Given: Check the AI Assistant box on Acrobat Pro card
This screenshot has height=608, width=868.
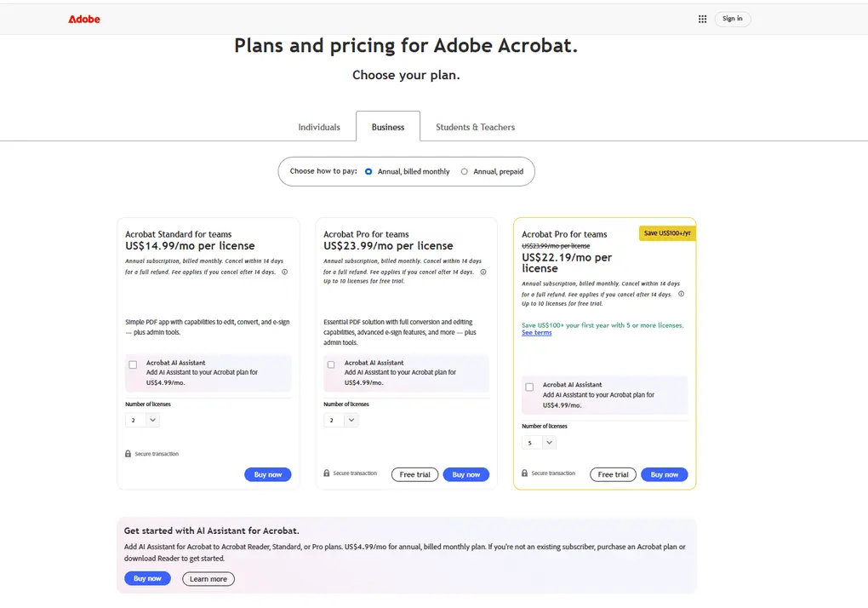Looking at the screenshot, I should (x=331, y=364).
